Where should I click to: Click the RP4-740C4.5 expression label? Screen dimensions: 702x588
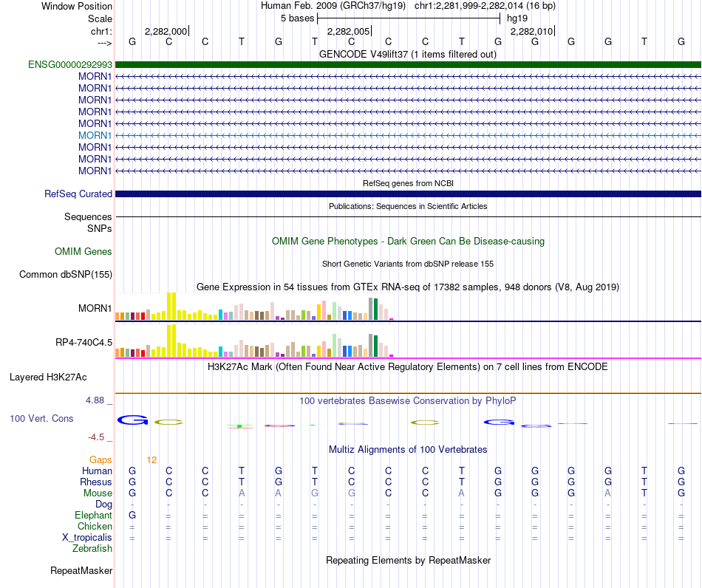click(x=84, y=342)
